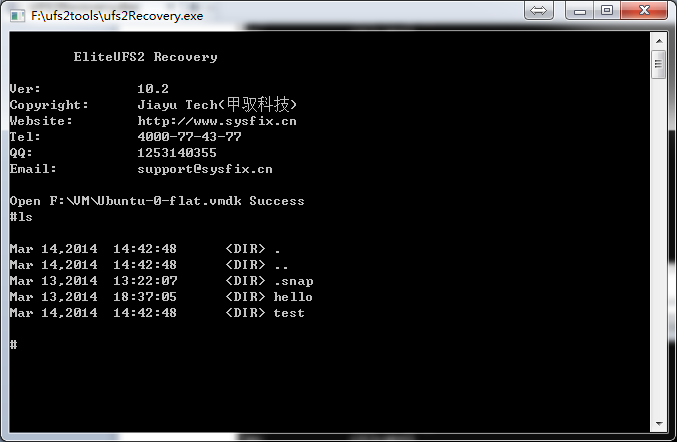Viewport: 677px width, 442px height.
Task: Click the #ls command line
Action: [x=21, y=217]
